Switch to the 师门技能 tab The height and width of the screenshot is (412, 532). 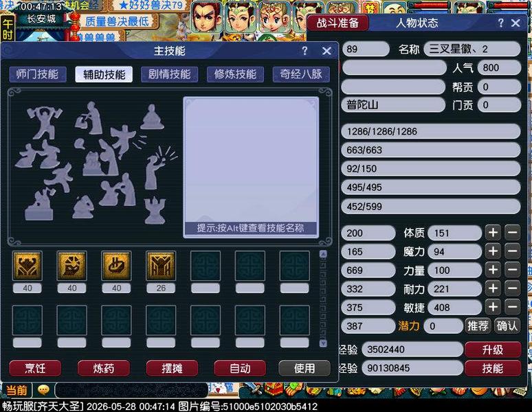click(x=37, y=74)
